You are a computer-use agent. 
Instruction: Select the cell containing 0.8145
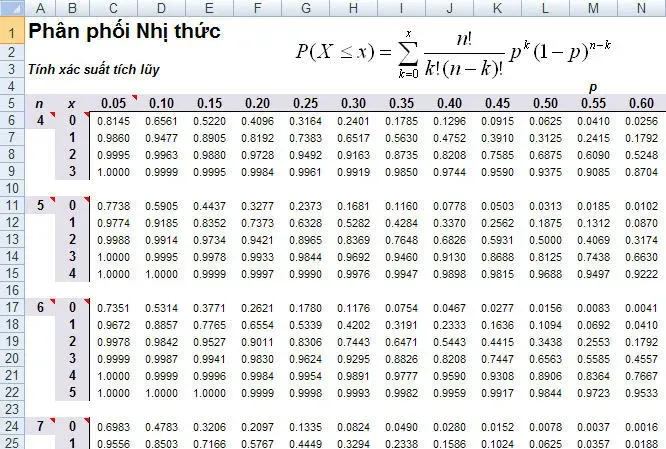(113, 120)
